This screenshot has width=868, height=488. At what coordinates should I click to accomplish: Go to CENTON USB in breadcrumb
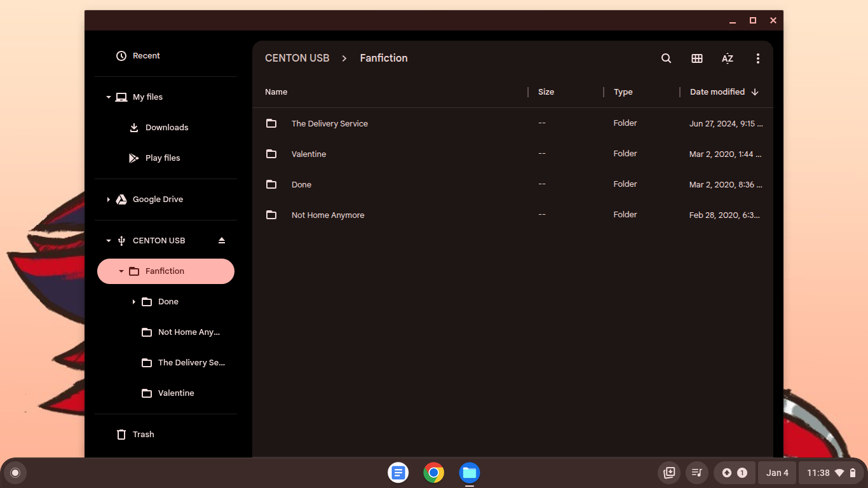click(x=297, y=58)
